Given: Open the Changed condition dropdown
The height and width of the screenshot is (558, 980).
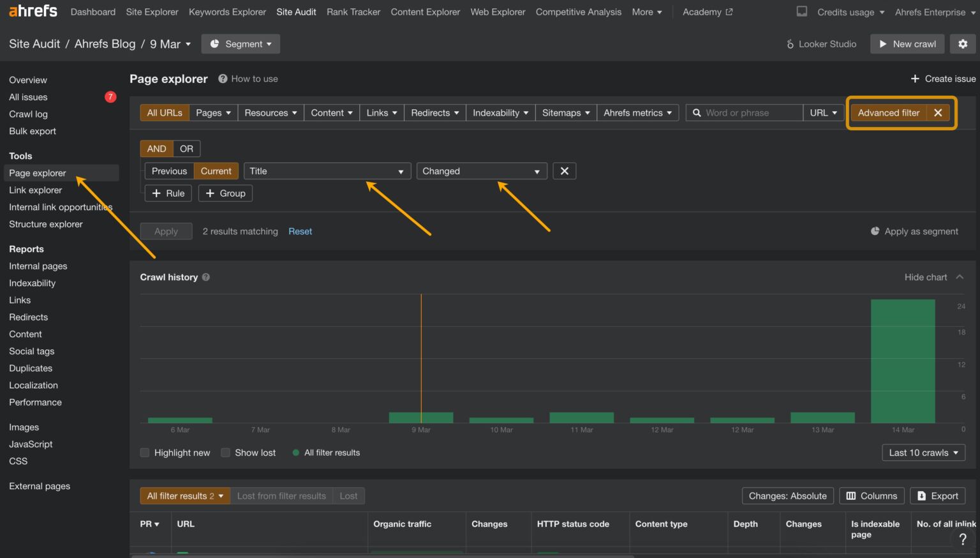Looking at the screenshot, I should click(481, 170).
